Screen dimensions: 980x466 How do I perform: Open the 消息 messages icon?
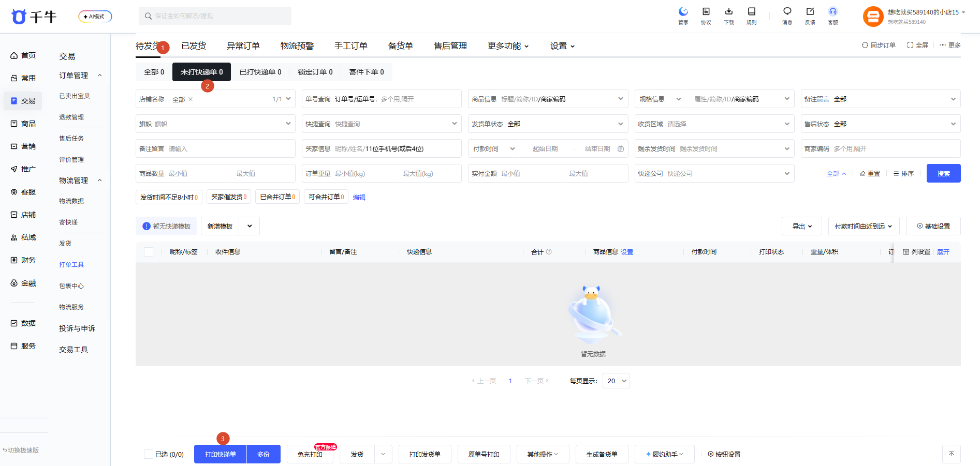787,12
